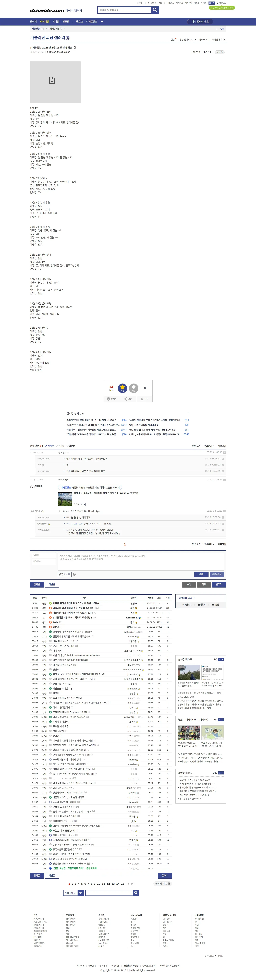Collapse comments with lower 댓글닫기 toggle

(209, 544)
